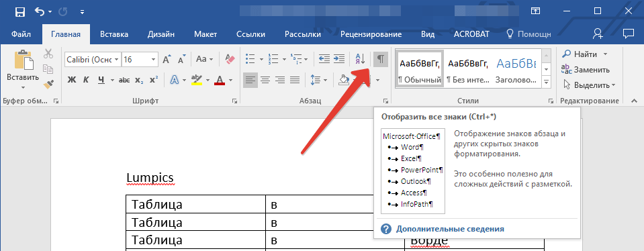Toggle show all formatting marks ¶
The height and width of the screenshot is (251, 644).
pyautogui.click(x=381, y=60)
